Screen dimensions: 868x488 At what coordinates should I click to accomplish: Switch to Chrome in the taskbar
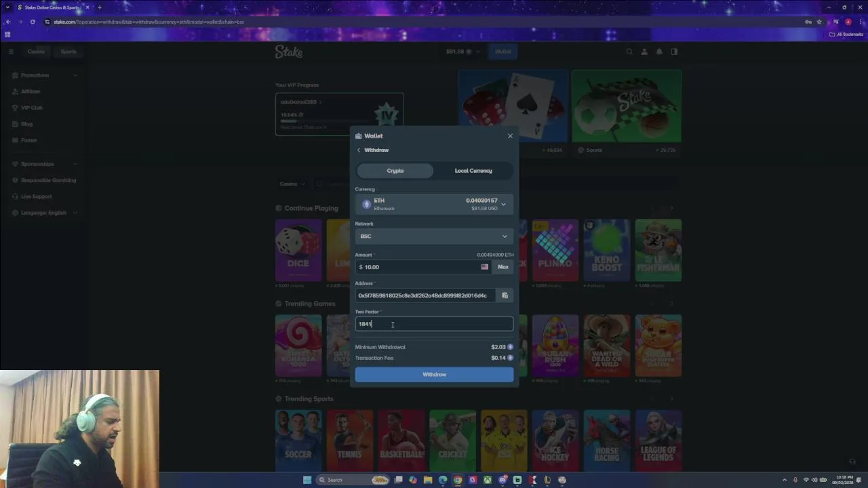[x=458, y=480]
